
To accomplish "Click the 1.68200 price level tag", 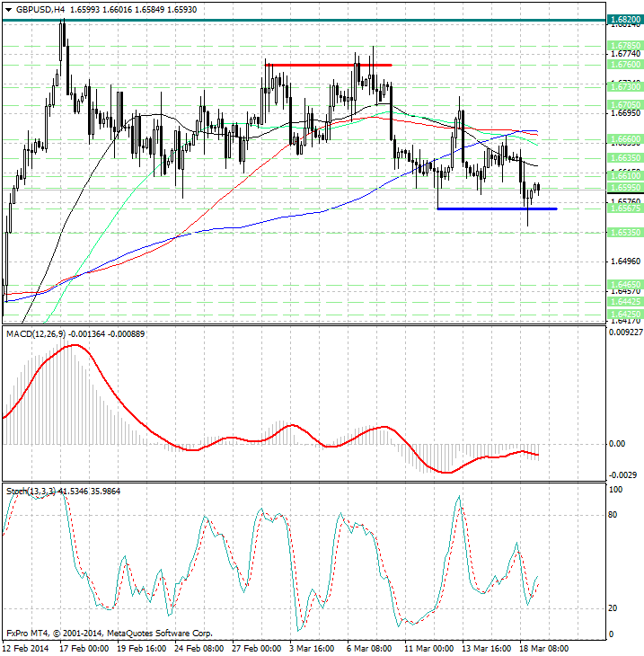I will click(x=623, y=19).
